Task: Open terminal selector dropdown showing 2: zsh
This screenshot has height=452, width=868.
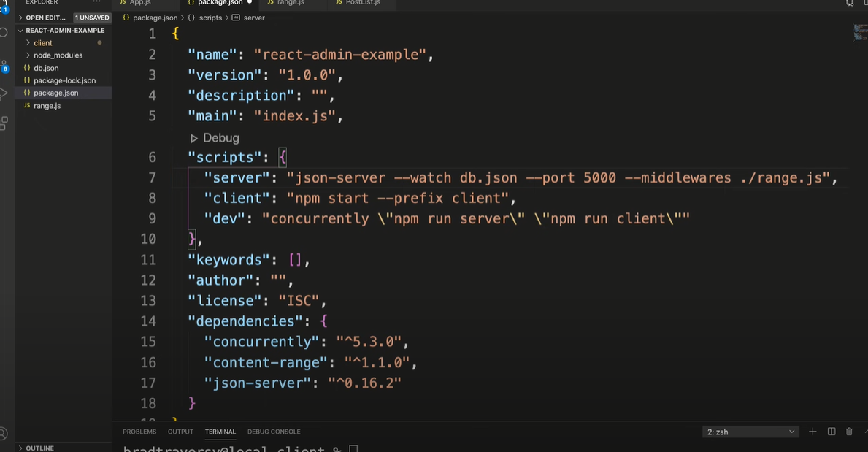Action: coord(750,432)
